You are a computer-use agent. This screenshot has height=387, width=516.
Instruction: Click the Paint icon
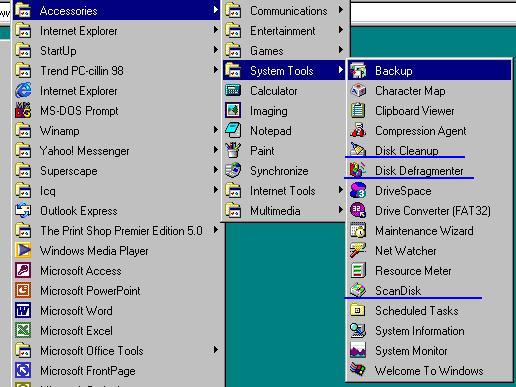tap(233, 151)
